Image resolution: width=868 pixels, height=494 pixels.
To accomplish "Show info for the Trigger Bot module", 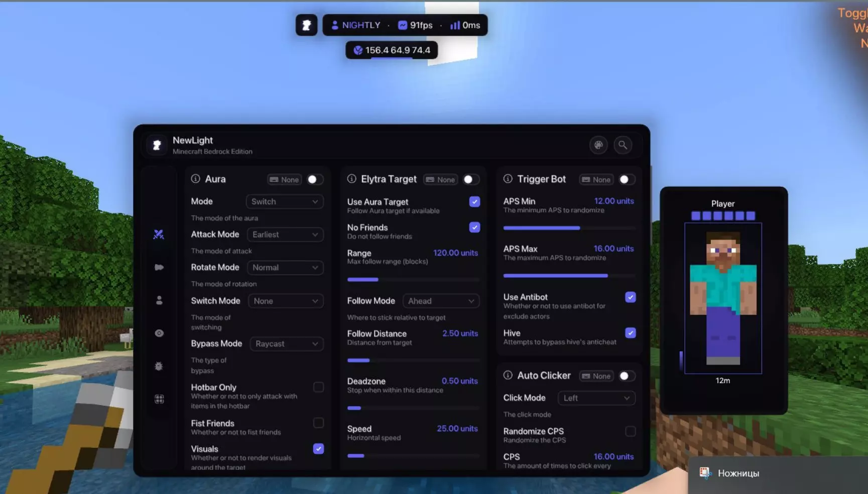I will pos(508,179).
